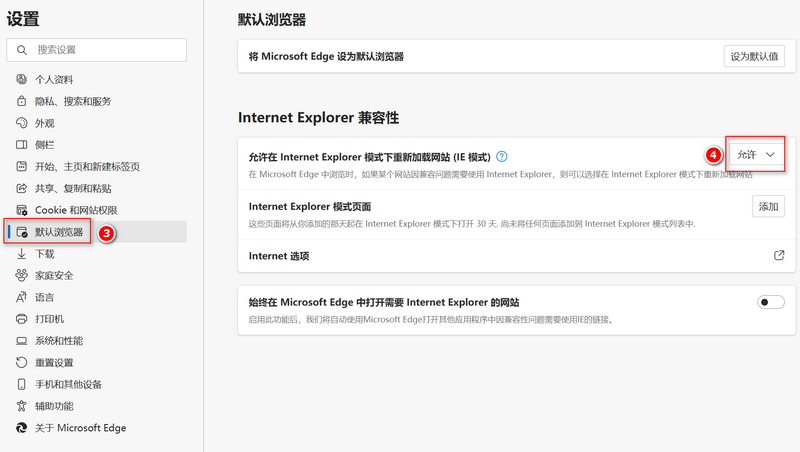Click the 搜索设置 search field
Screen dimensions: 800x452
[x=97, y=50]
